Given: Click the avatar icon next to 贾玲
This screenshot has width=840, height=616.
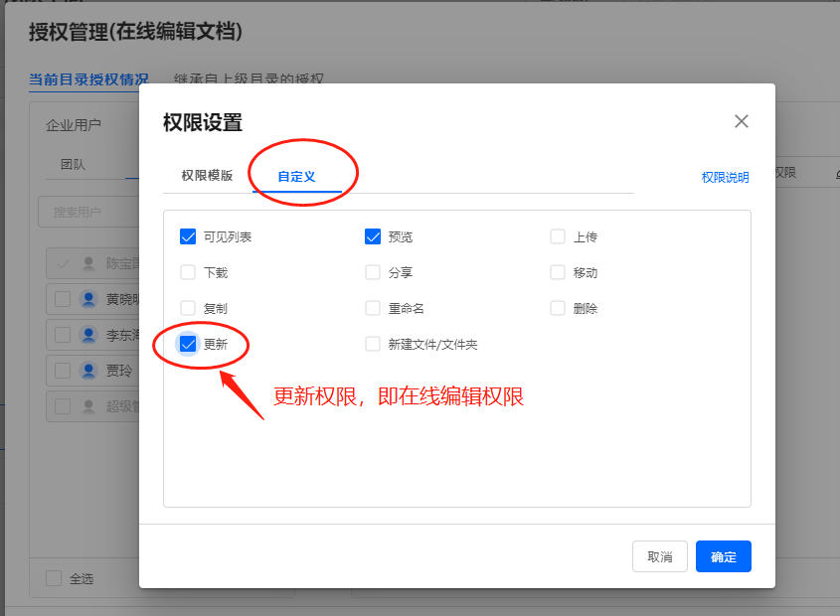Looking at the screenshot, I should click(88, 371).
